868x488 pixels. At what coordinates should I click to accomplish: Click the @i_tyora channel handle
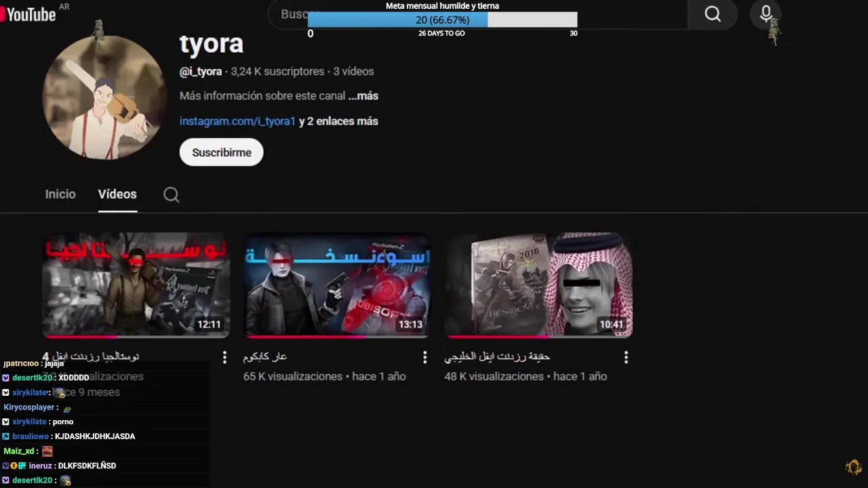point(201,71)
